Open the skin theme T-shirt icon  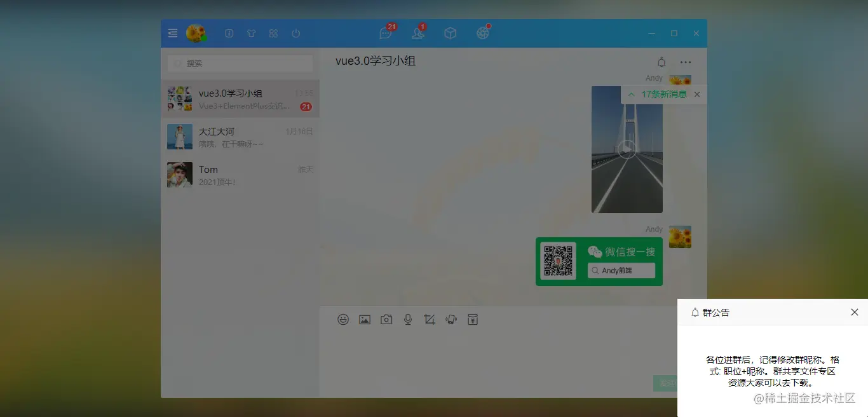pos(251,33)
